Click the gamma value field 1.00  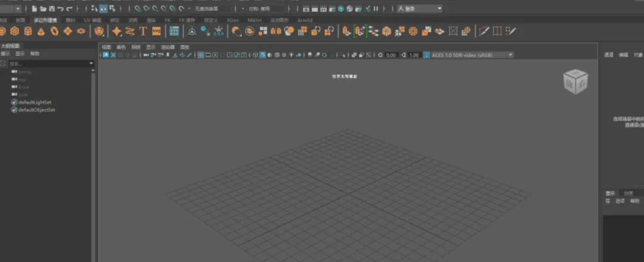pos(414,55)
